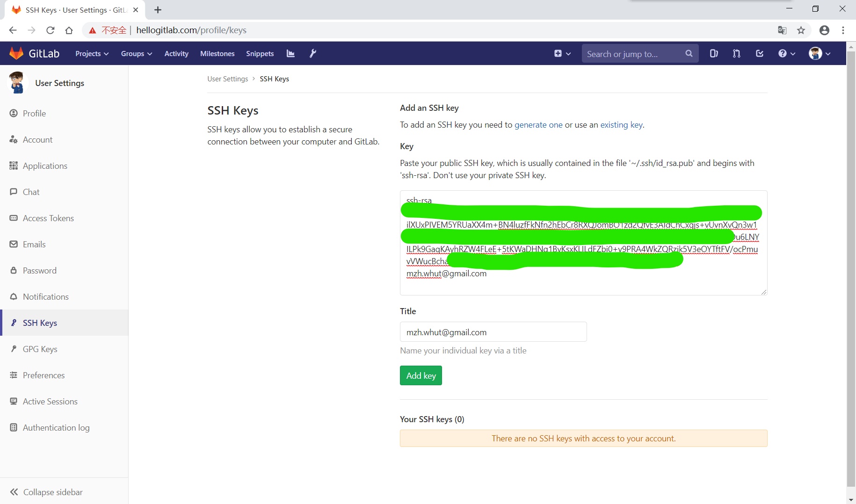Screen dimensions: 856x504
Task: Follow the generate one link
Action: [538, 125]
